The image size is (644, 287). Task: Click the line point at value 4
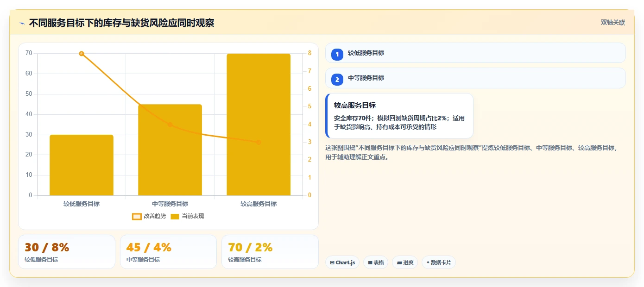pyautogui.click(x=170, y=125)
